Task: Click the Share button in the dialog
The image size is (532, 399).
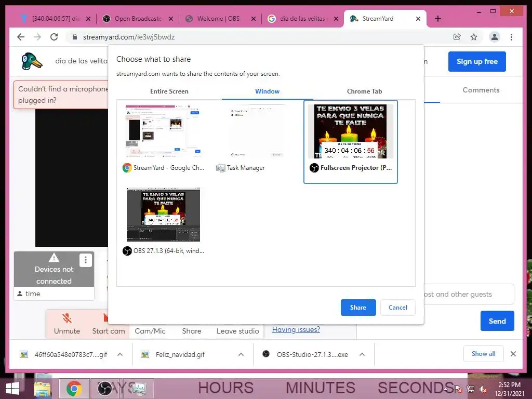Action: click(x=358, y=308)
